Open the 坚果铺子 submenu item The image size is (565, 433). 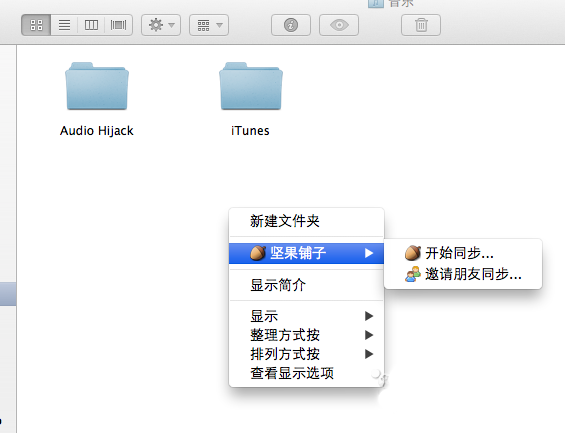tap(306, 253)
